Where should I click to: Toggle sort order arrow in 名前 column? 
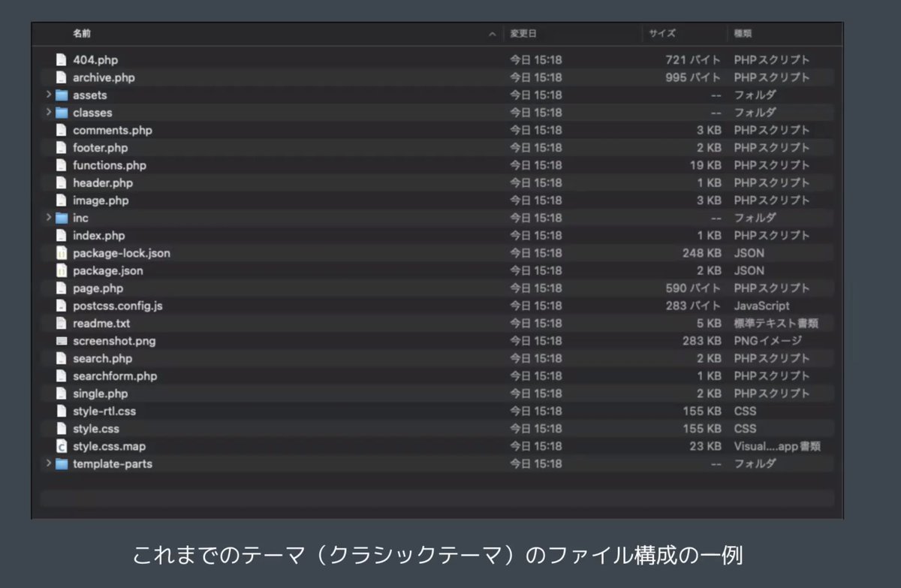[493, 35]
